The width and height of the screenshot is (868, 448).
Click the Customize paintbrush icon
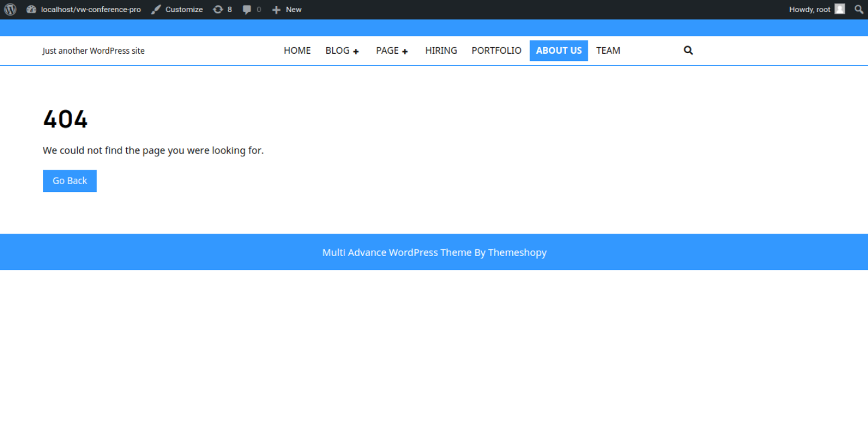coord(156,10)
